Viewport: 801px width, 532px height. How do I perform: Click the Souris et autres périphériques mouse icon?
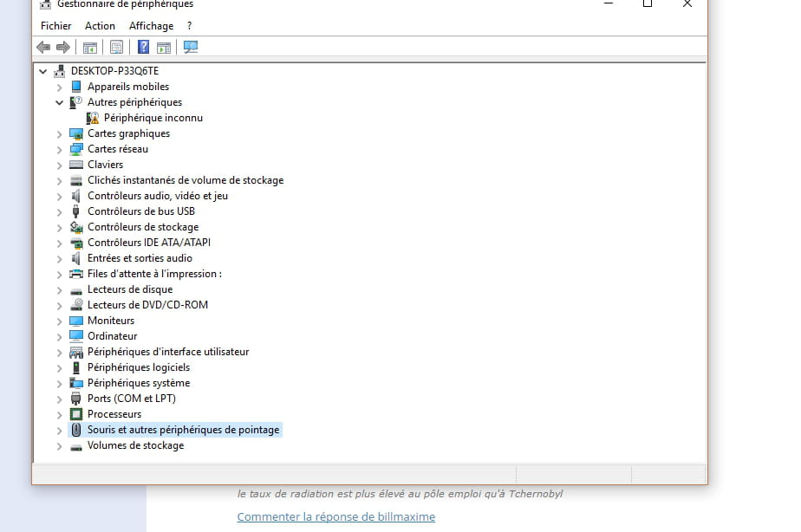76,430
